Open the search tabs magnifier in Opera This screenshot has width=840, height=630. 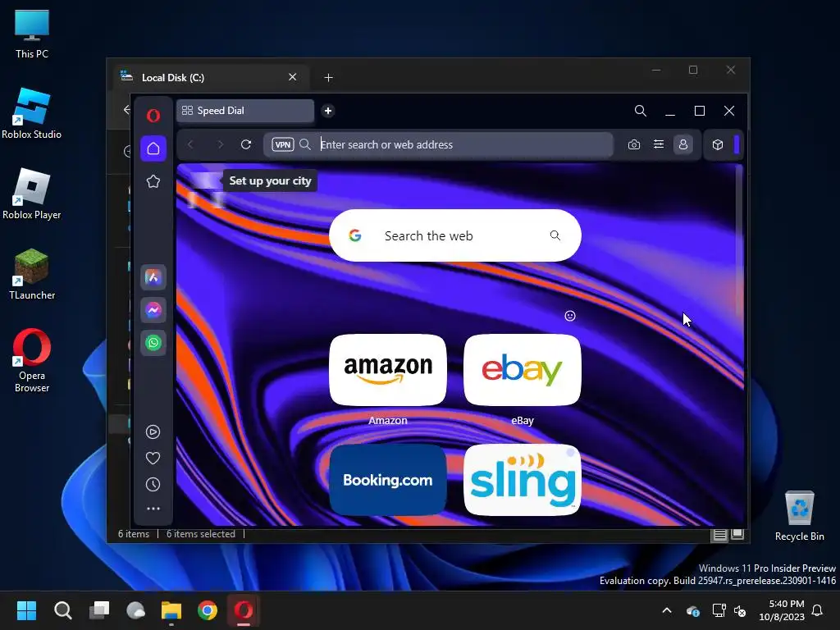pyautogui.click(x=640, y=111)
